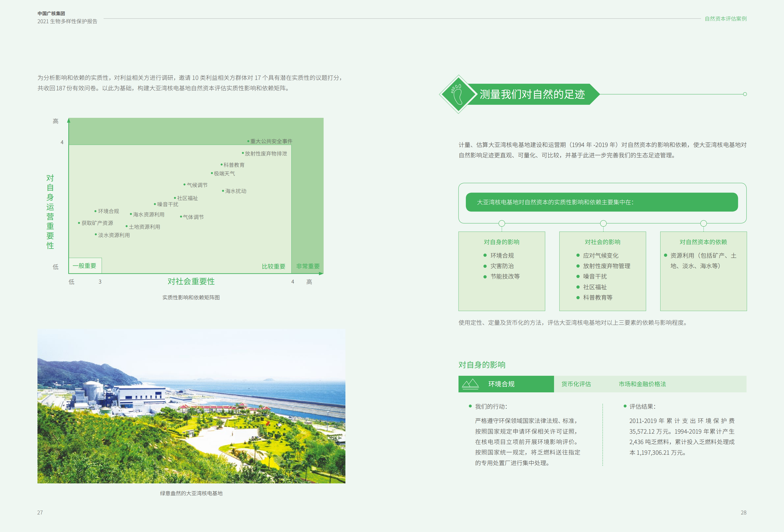Screen dimensions: 784x532
Task: Click the 海水资源利用 chart point label
Action: click(148, 215)
